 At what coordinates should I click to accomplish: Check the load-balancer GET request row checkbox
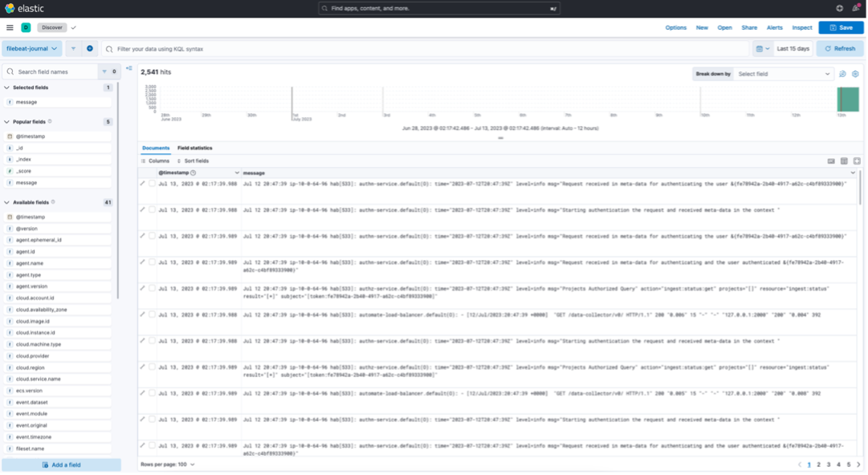(152, 315)
